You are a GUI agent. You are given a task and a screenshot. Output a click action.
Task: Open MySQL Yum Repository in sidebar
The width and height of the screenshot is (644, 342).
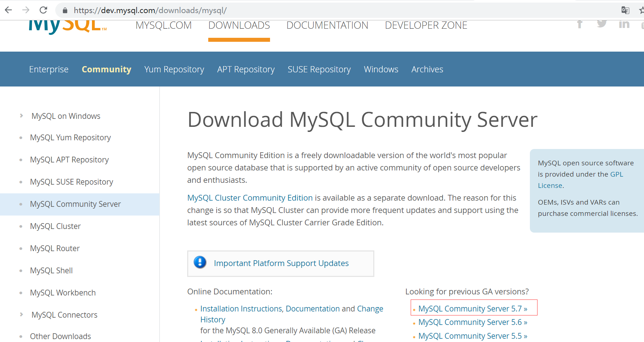coord(71,138)
